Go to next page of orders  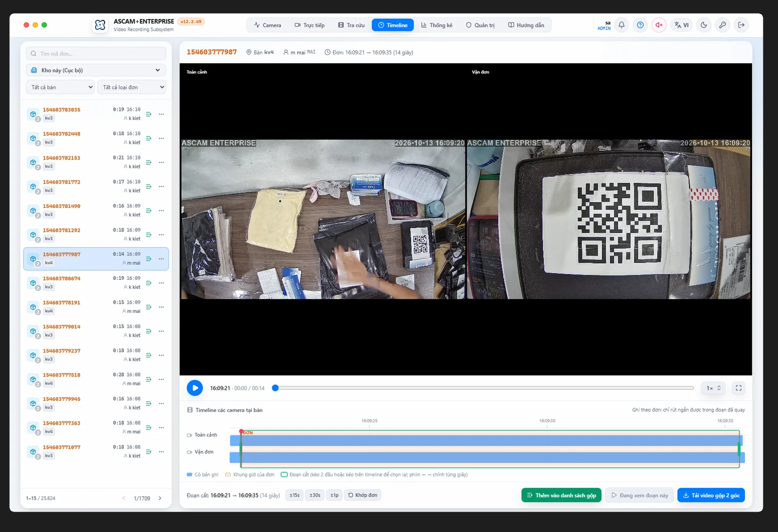point(160,498)
